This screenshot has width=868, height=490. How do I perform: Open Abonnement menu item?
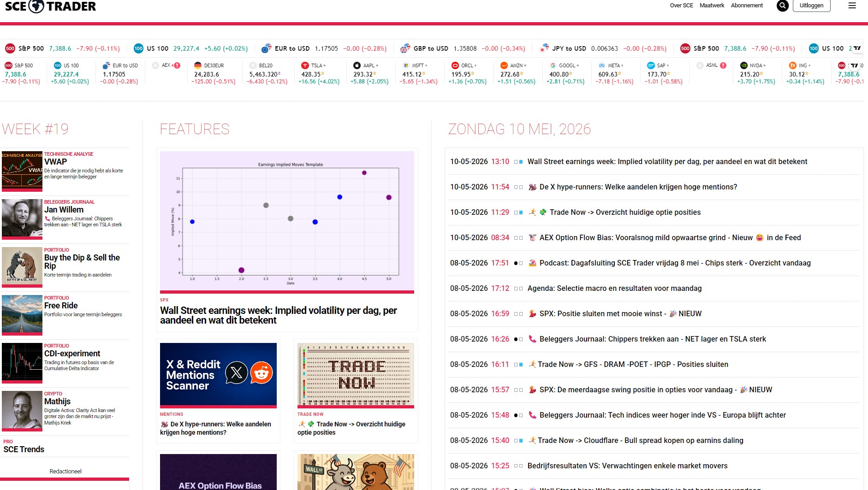coord(747,6)
